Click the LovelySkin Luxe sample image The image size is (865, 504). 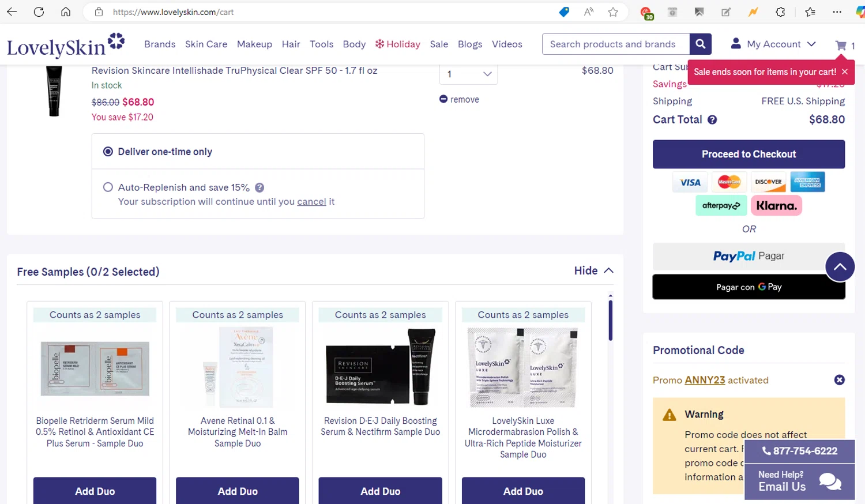(523, 368)
